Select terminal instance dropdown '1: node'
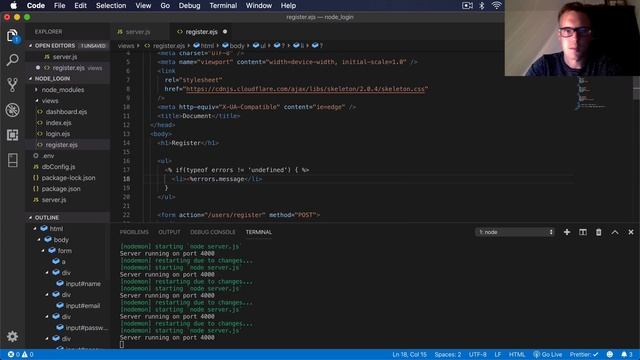Image resolution: width=640 pixels, height=360 pixels. click(x=515, y=232)
